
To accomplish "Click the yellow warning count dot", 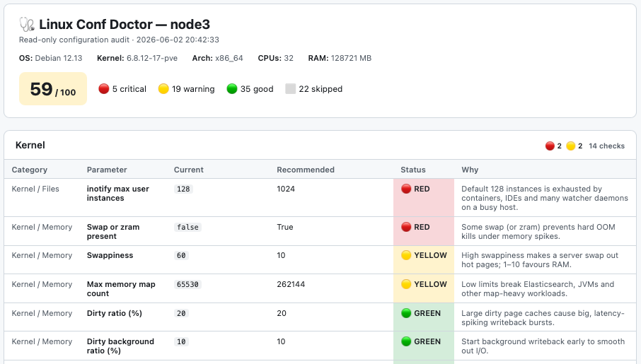I will 163,88.
